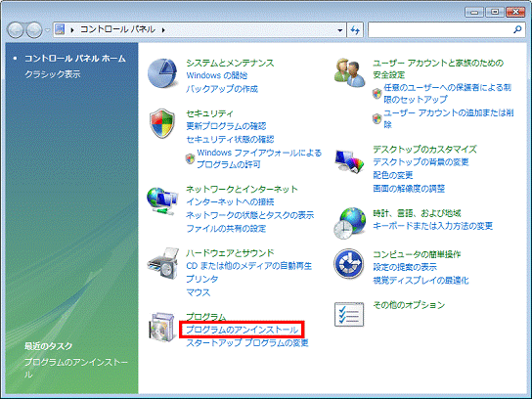Open セキュリティ状態の確認 link
532x399 pixels.
click(x=230, y=139)
